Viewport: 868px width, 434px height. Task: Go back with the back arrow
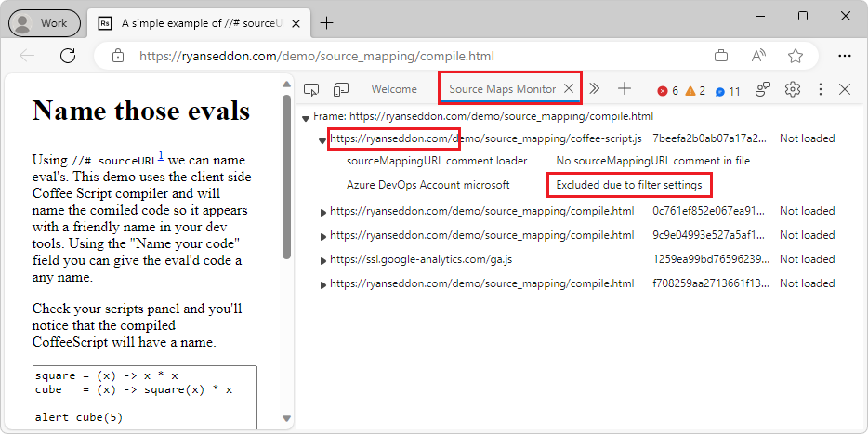point(27,56)
